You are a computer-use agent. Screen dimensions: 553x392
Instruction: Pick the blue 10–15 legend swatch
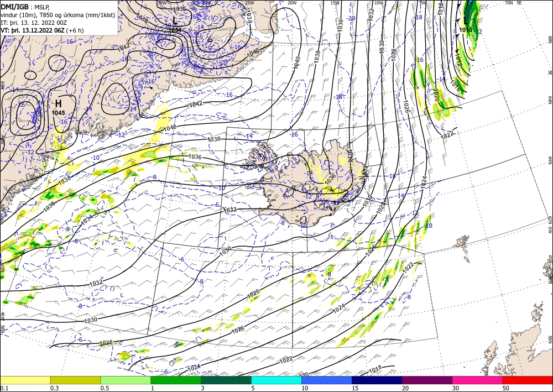pos(327,380)
